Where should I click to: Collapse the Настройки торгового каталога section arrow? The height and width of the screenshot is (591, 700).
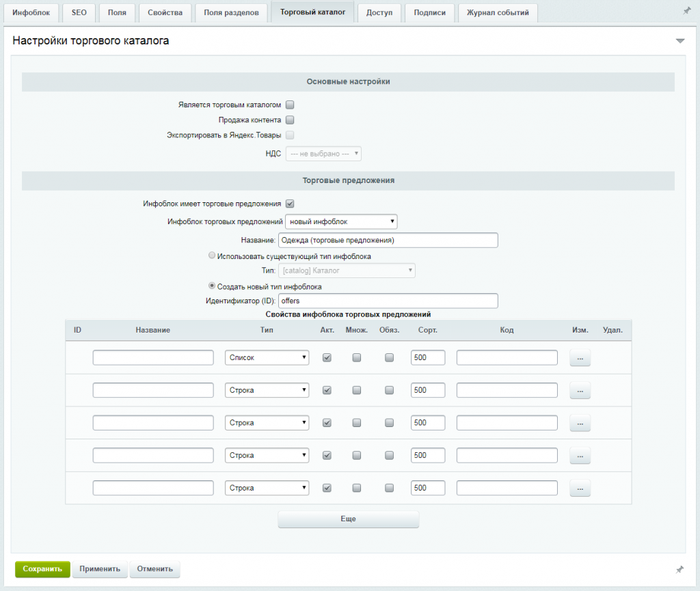[680, 41]
